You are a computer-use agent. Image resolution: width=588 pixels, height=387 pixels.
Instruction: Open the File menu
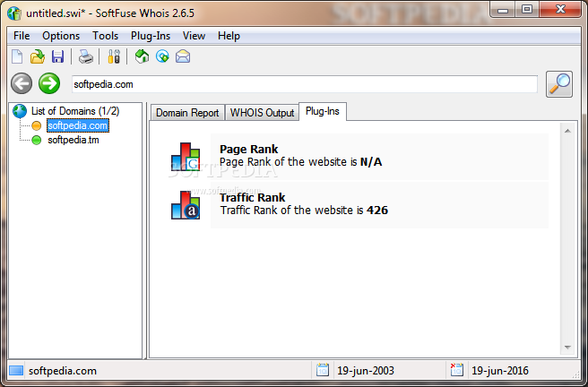click(x=22, y=36)
